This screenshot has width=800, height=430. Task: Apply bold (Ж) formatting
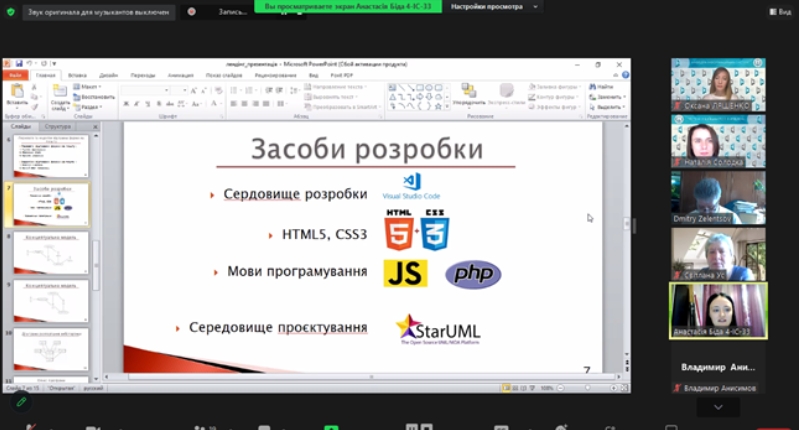point(126,104)
